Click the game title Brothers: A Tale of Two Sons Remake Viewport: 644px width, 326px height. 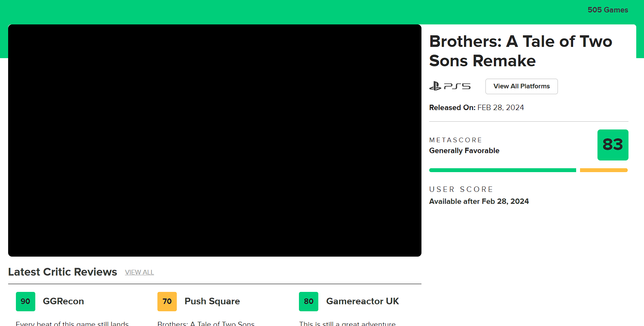click(x=520, y=51)
